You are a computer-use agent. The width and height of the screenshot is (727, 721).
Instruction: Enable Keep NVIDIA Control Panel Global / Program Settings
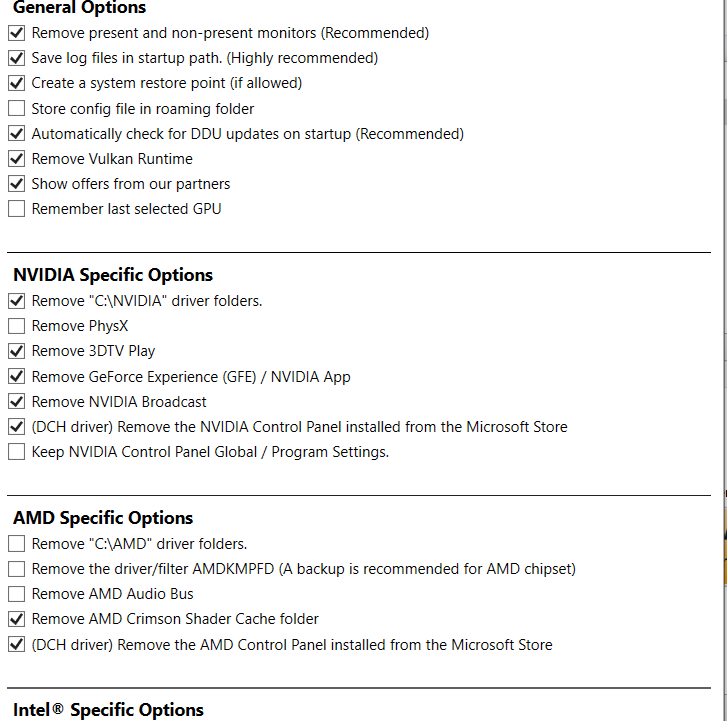(16, 452)
